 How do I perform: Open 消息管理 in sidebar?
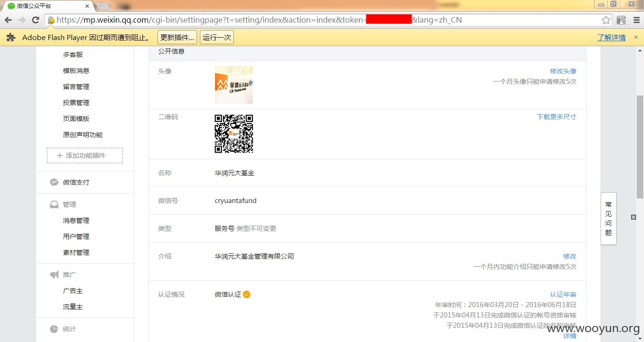point(76,220)
